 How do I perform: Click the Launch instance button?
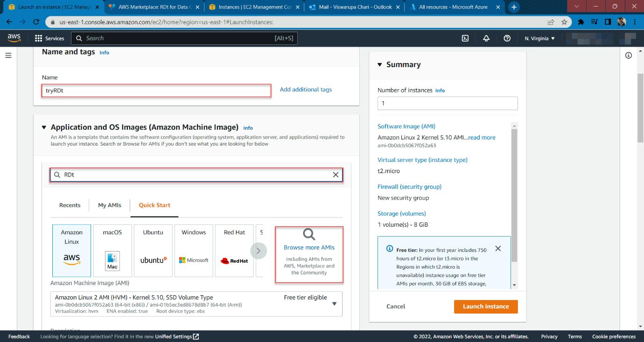(485, 306)
